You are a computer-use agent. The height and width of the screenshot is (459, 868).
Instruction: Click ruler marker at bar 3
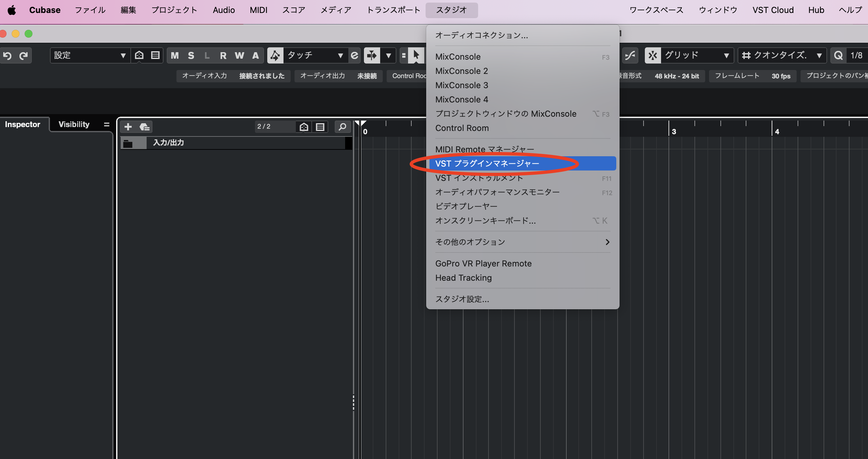[674, 132]
